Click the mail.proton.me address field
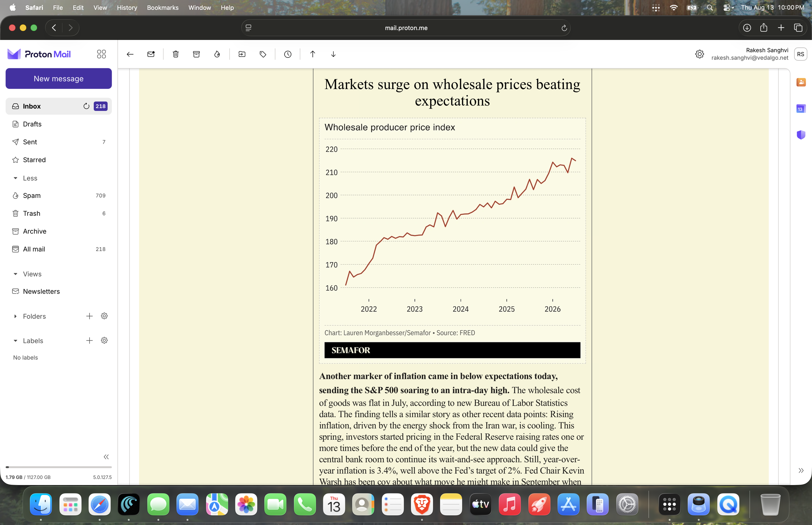Screen dimensions: 812x525 tap(406, 28)
